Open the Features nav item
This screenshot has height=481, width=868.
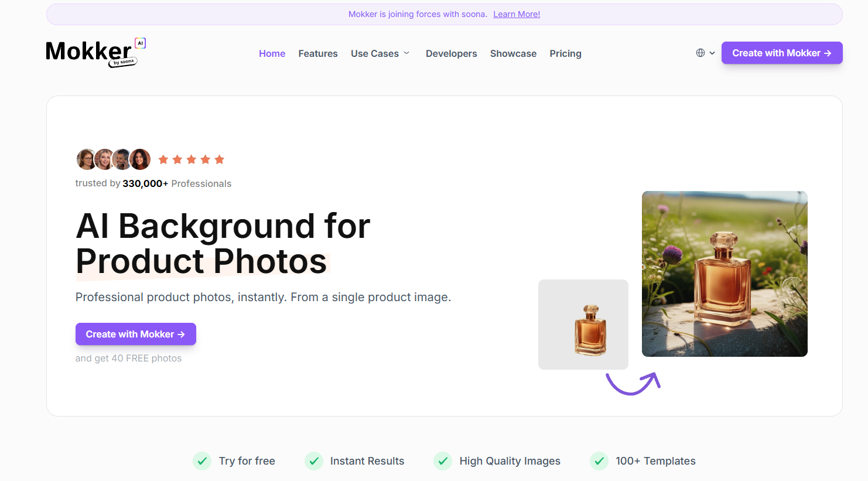tap(318, 53)
